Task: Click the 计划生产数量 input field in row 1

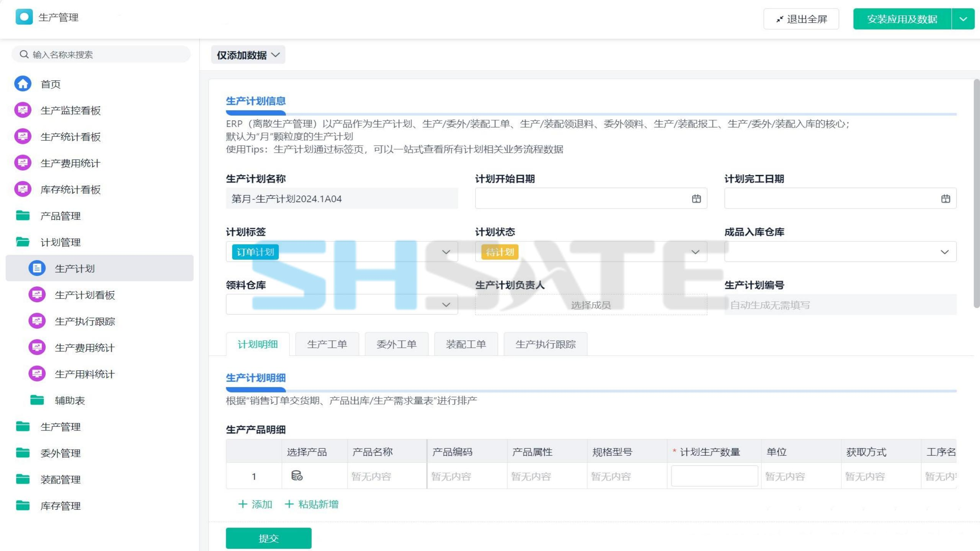Action: click(x=714, y=476)
